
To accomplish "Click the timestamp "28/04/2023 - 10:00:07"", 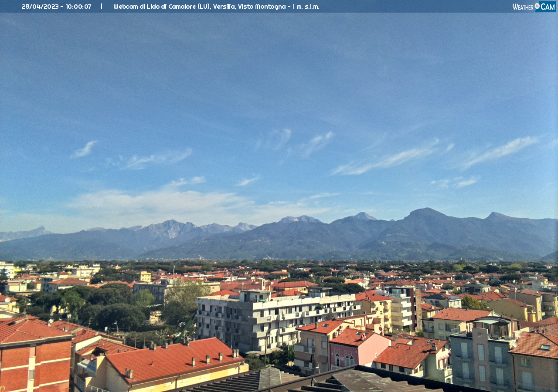I will (57, 7).
